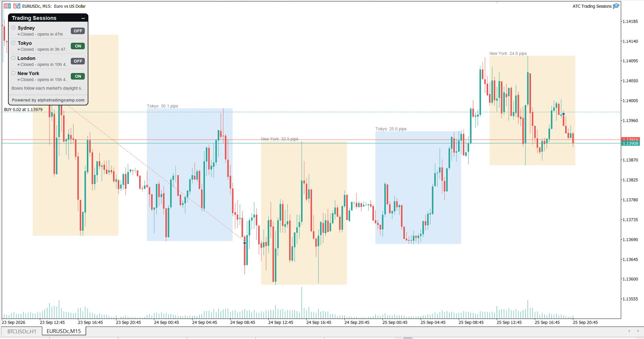
Task: Toggle the Sydney session ON/OFF switch
Action: (x=78, y=31)
